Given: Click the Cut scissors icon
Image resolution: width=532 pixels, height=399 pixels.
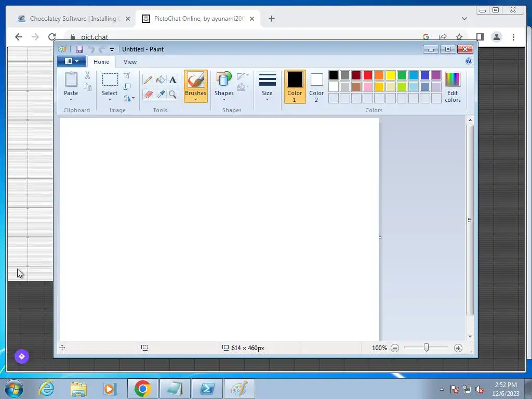Looking at the screenshot, I should click(87, 75).
